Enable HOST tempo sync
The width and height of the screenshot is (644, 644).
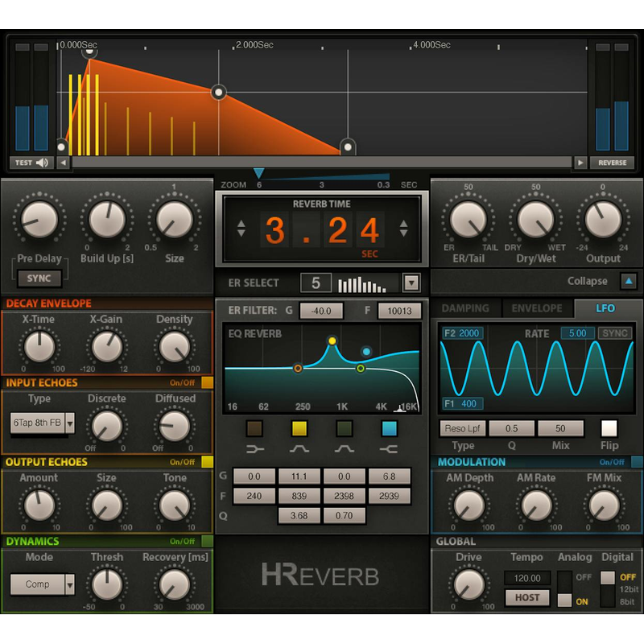(527, 597)
